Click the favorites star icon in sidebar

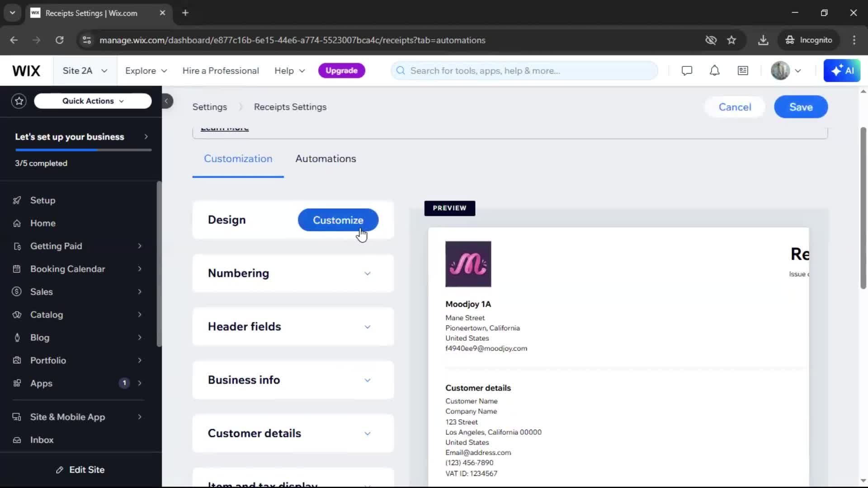click(x=19, y=101)
